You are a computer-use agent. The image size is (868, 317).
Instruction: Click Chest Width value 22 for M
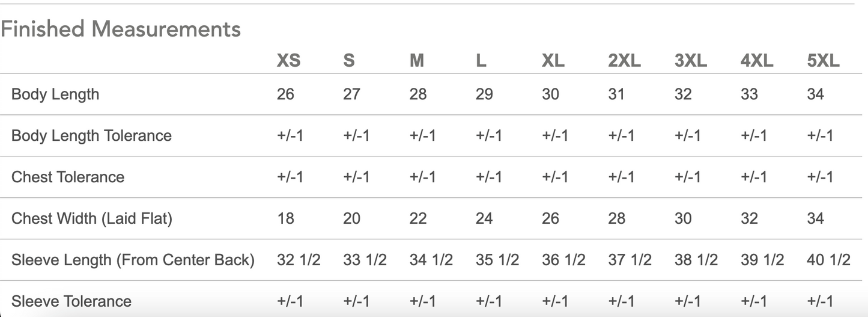click(x=418, y=218)
